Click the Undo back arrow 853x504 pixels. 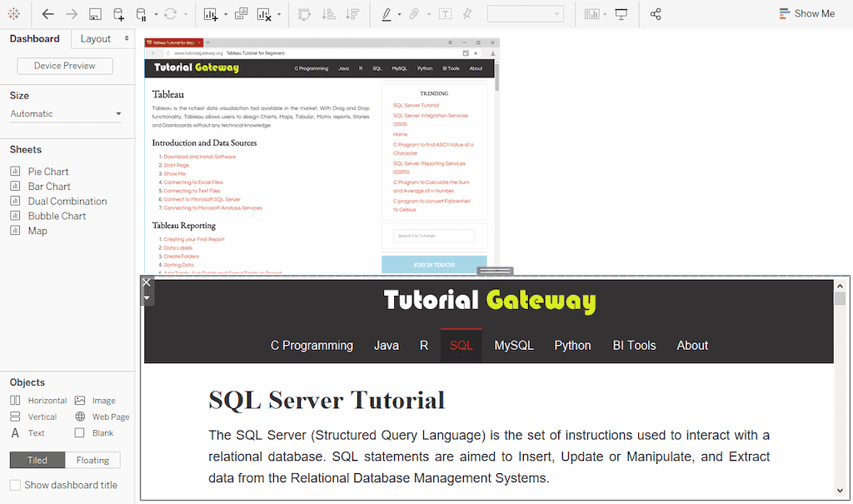coord(47,14)
